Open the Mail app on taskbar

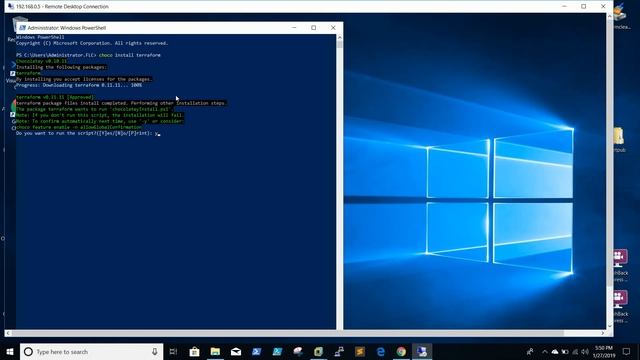click(x=236, y=351)
